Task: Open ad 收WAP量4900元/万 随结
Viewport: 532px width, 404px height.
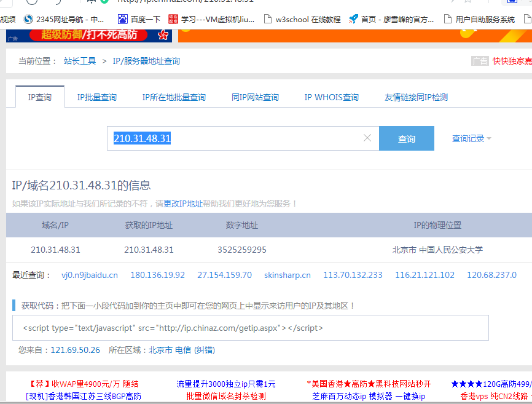Action: (x=84, y=384)
